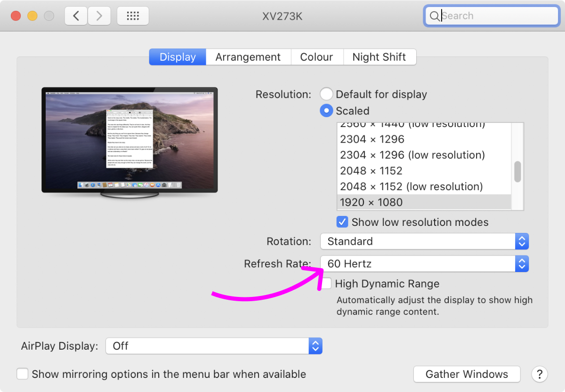Viewport: 565px width, 392px height.
Task: Select Default for display radio button
Action: click(x=326, y=94)
